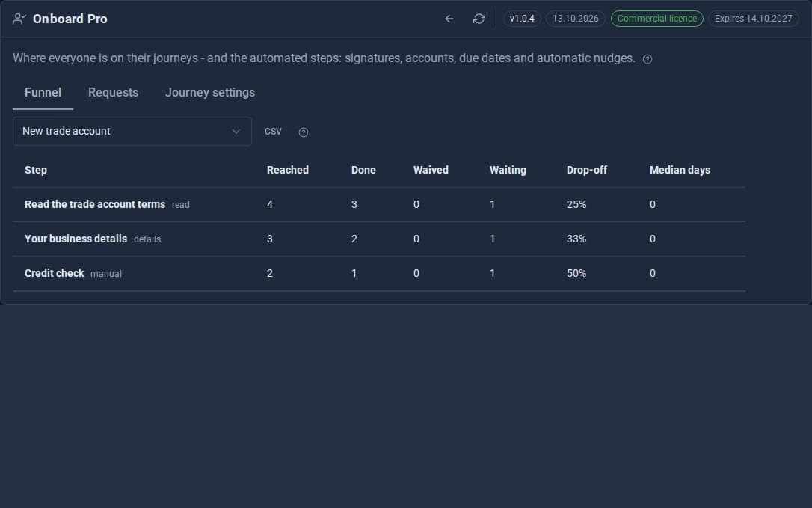This screenshot has height=508, width=812.
Task: Click Done value 2 for Your business details
Action: click(x=354, y=239)
